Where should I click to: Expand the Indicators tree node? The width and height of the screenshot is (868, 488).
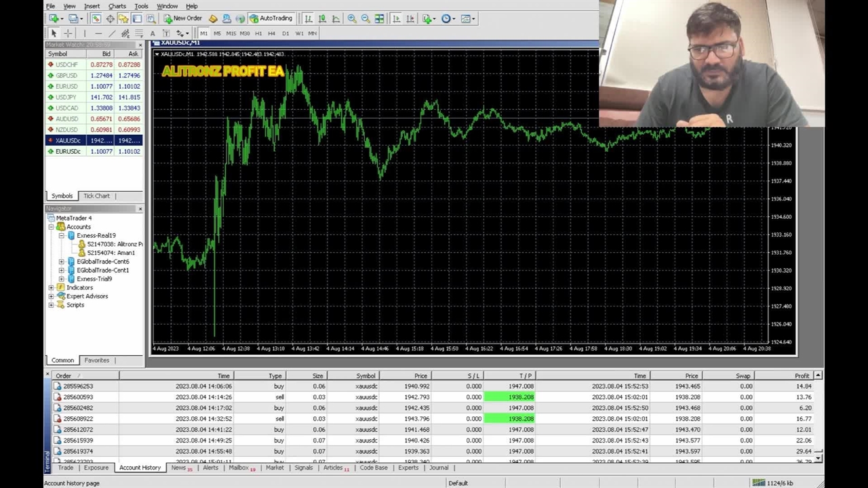(x=52, y=287)
